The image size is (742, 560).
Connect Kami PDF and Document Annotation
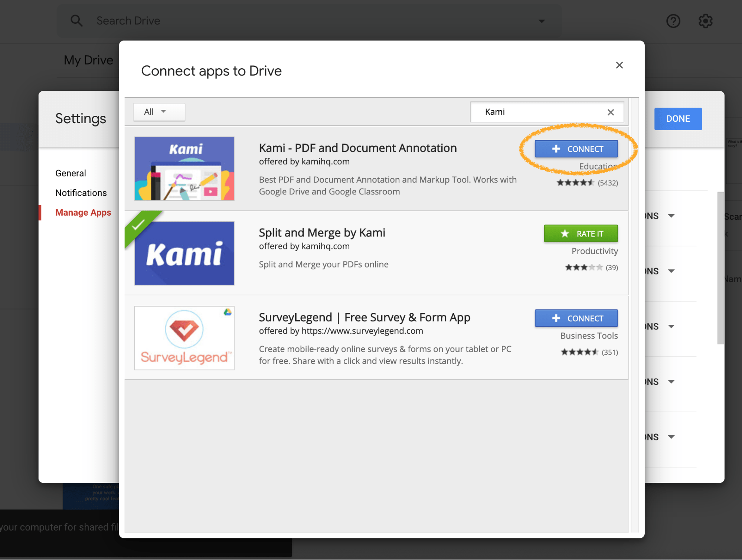(576, 149)
